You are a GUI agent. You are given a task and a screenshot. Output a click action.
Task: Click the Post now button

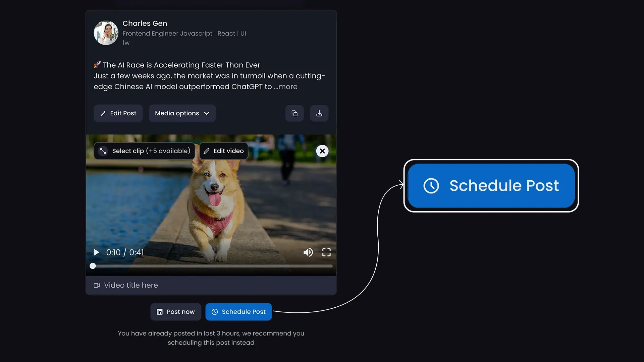(x=175, y=312)
